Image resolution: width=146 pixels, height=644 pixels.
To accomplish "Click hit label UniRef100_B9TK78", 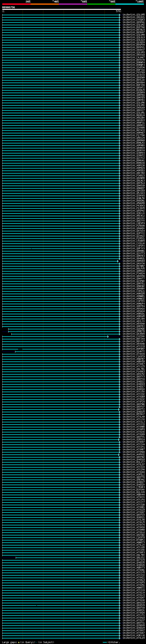I will click(x=133, y=60).
